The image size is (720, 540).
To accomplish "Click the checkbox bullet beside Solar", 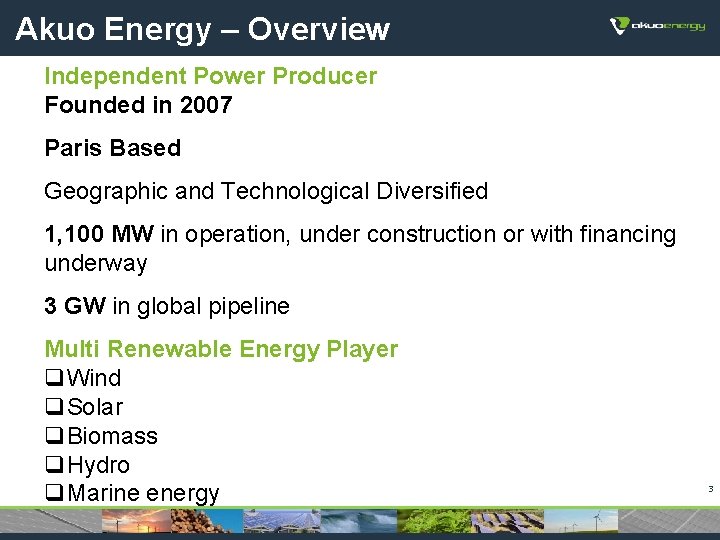I will (x=54, y=406).
